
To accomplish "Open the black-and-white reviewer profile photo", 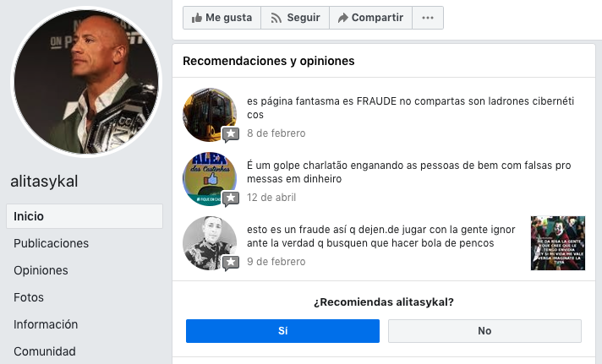I will (x=210, y=243).
